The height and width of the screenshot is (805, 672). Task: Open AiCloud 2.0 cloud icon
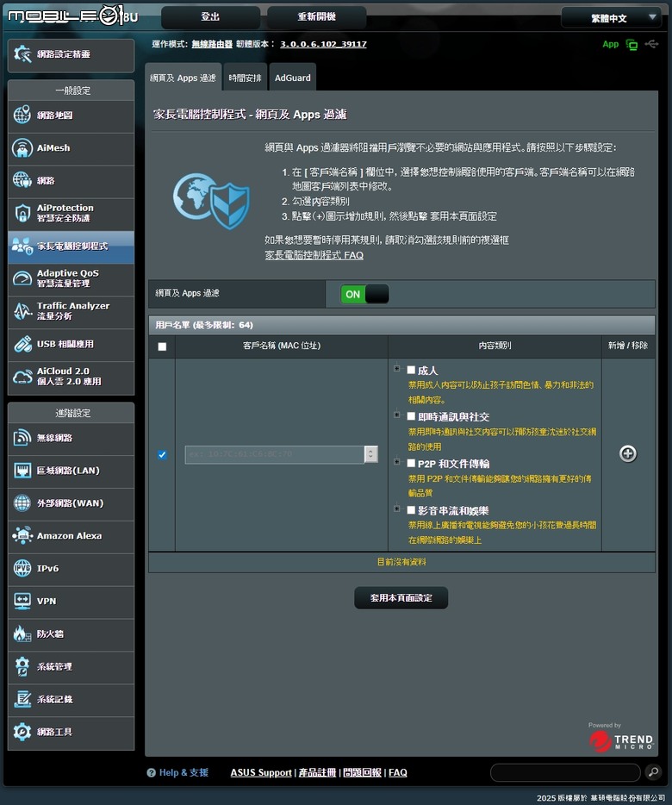[x=22, y=377]
